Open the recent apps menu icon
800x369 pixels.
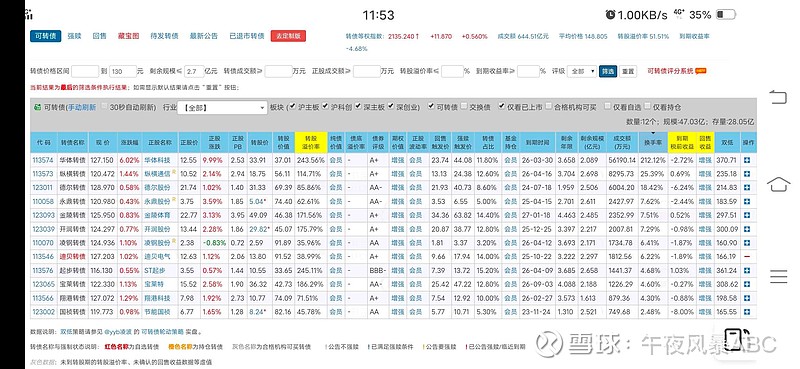(779, 276)
